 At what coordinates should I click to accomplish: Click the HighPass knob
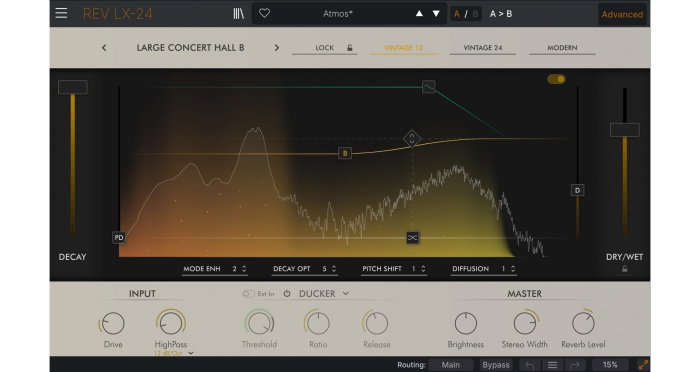point(171,322)
